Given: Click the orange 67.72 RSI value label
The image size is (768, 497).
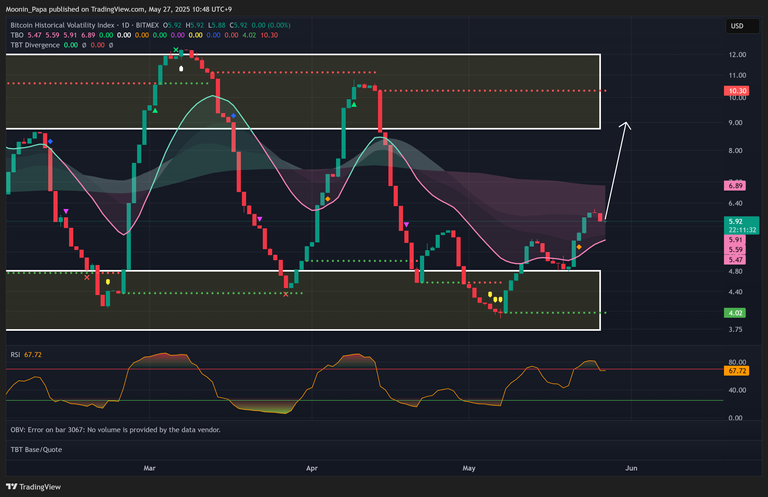Looking at the screenshot, I should click(x=735, y=370).
